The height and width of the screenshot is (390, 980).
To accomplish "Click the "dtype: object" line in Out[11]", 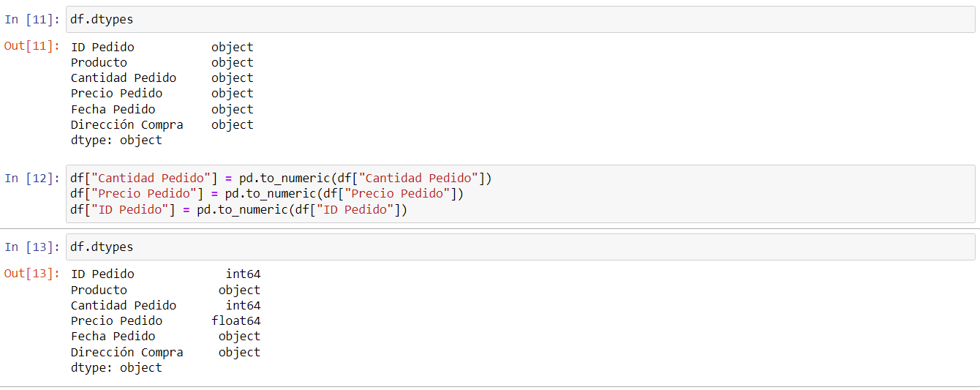I will [x=116, y=140].
